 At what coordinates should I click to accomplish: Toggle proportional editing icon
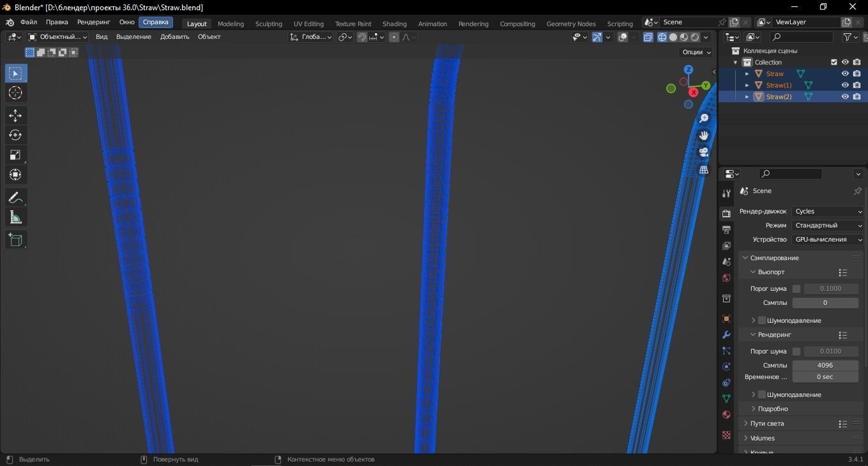pos(394,37)
